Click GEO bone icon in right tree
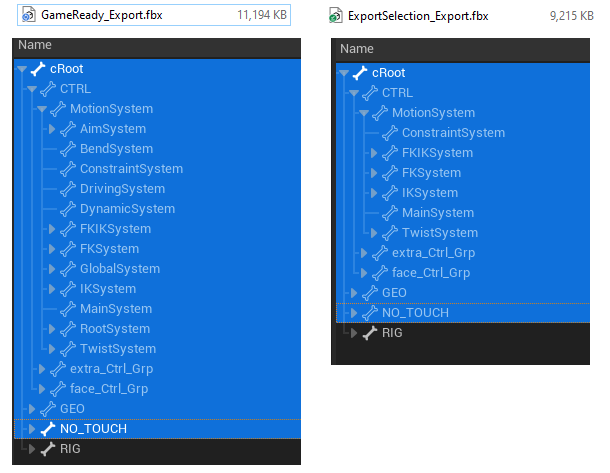Viewport: 610px width, 473px height. click(370, 293)
